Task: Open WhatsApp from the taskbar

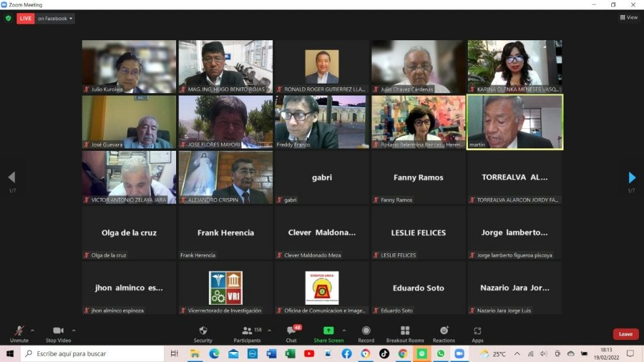Action: pos(440,354)
